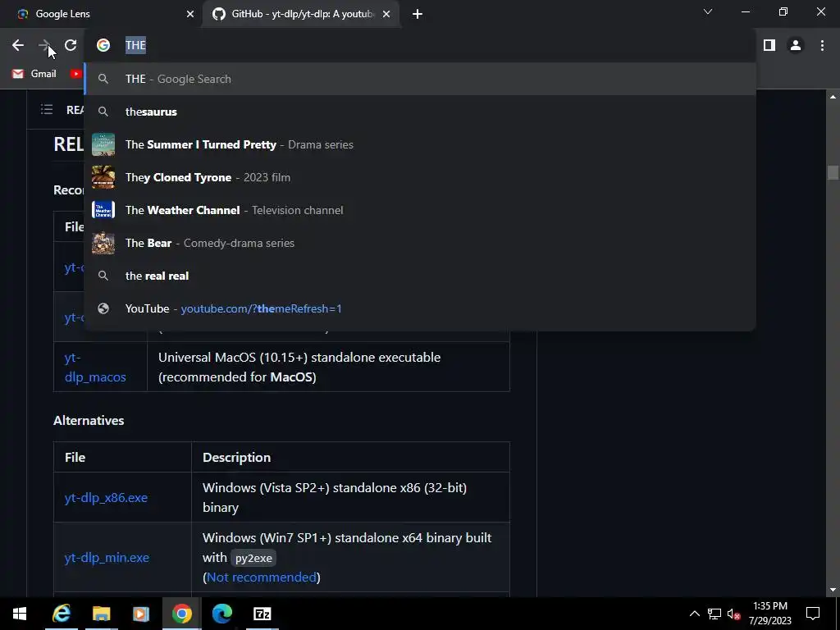Open the Action Center notifications icon

(813, 614)
